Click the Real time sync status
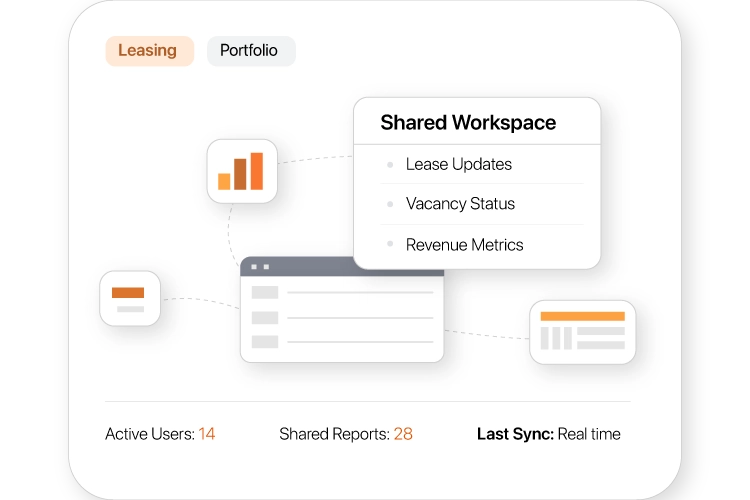Image resolution: width=750 pixels, height=500 pixels. tap(589, 434)
